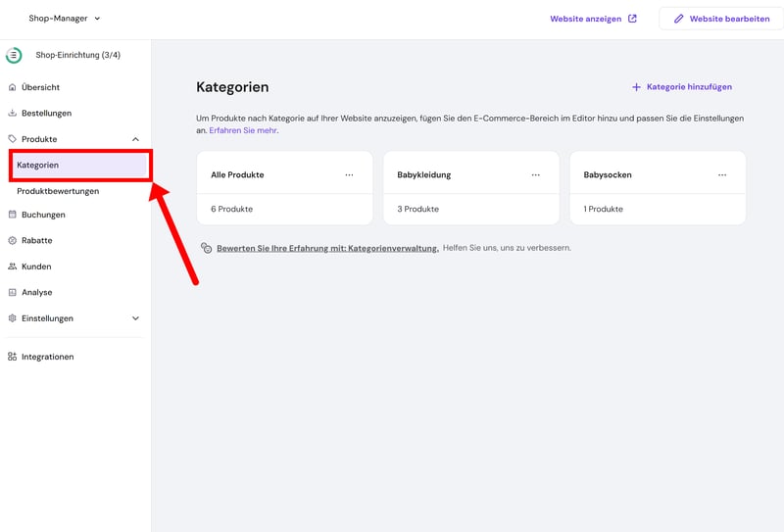Viewport: 784px width, 532px height.
Task: Open options menu for Alle Produkte
Action: [x=349, y=175]
